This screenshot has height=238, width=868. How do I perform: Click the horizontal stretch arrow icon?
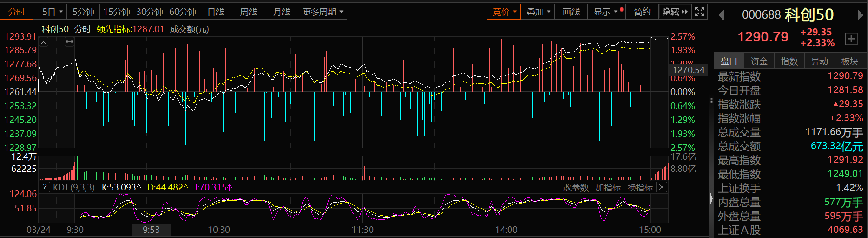pyautogui.click(x=69, y=42)
